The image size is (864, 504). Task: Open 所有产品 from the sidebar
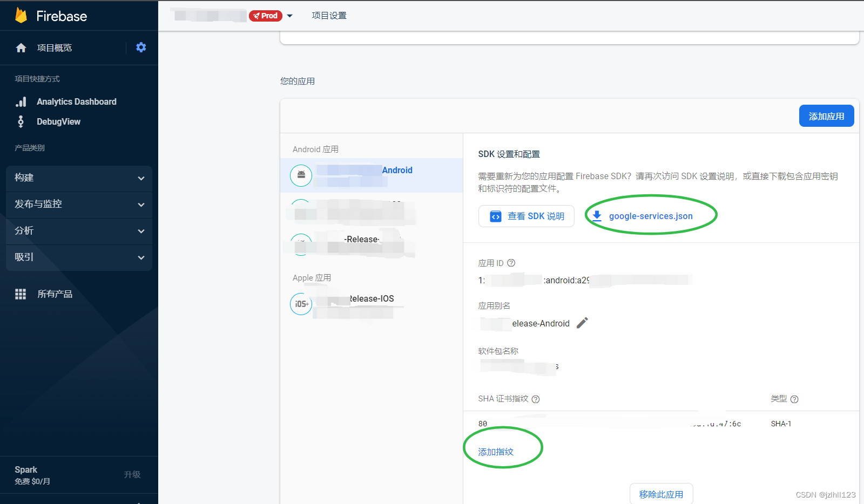[x=55, y=294]
